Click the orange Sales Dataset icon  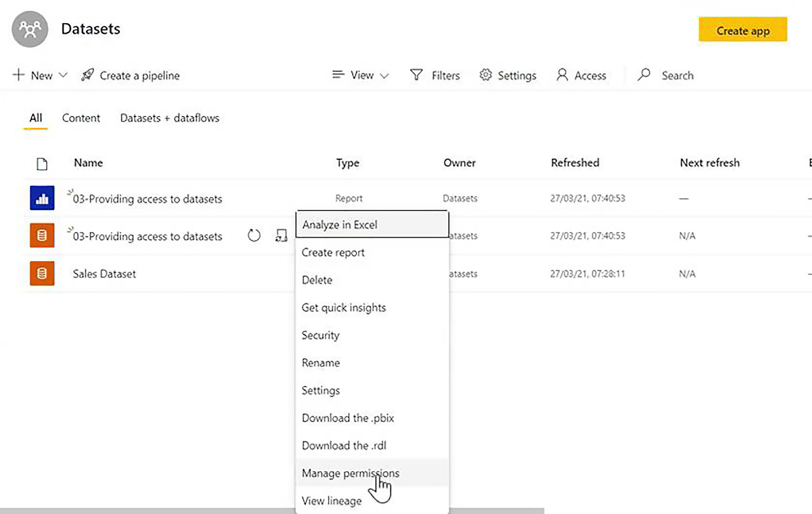[42, 274]
